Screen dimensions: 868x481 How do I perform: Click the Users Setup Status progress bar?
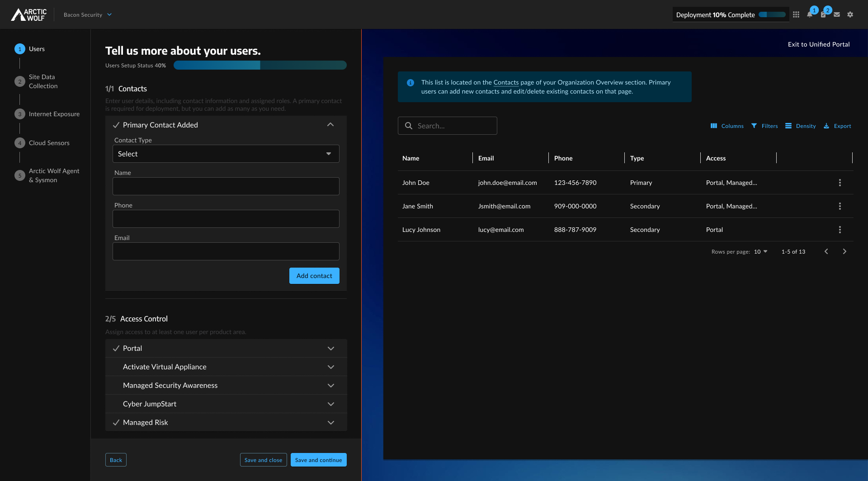(x=260, y=65)
